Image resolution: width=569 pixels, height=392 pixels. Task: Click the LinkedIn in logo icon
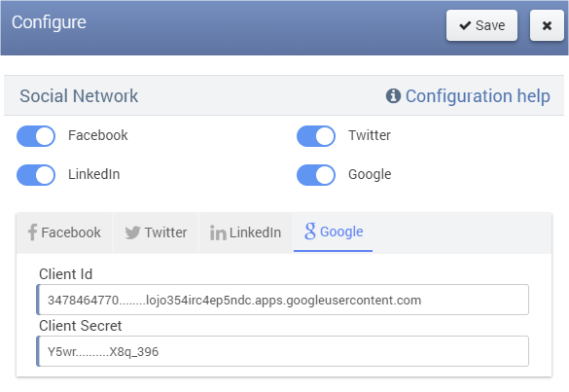pyautogui.click(x=218, y=232)
